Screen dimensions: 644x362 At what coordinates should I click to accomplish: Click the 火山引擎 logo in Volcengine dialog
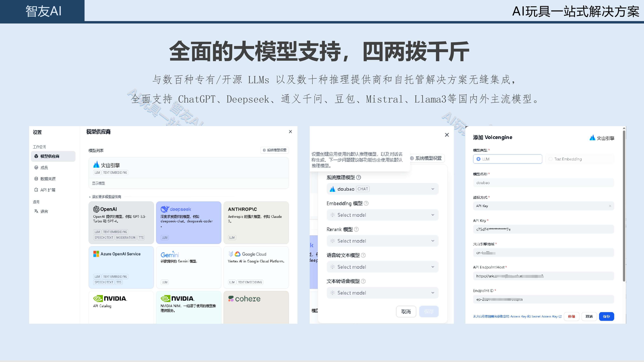click(602, 138)
